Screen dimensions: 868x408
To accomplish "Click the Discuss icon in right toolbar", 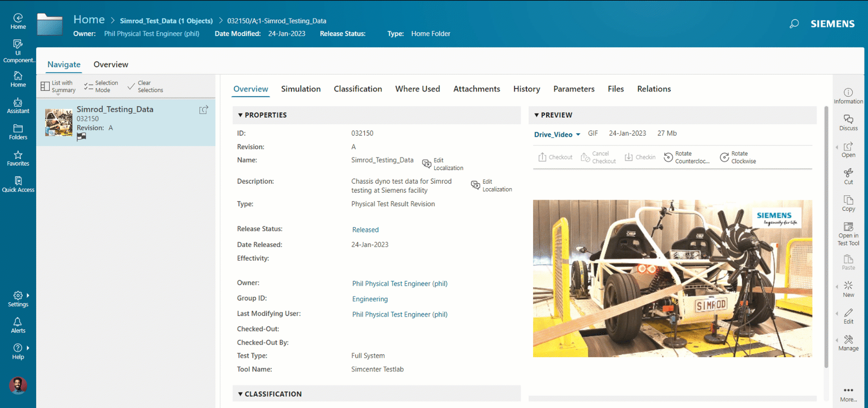I will click(x=848, y=122).
